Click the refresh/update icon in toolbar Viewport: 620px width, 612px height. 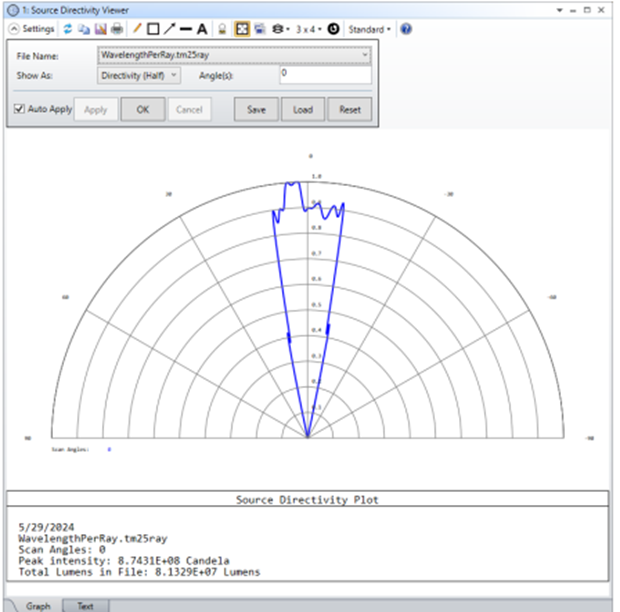(68, 29)
